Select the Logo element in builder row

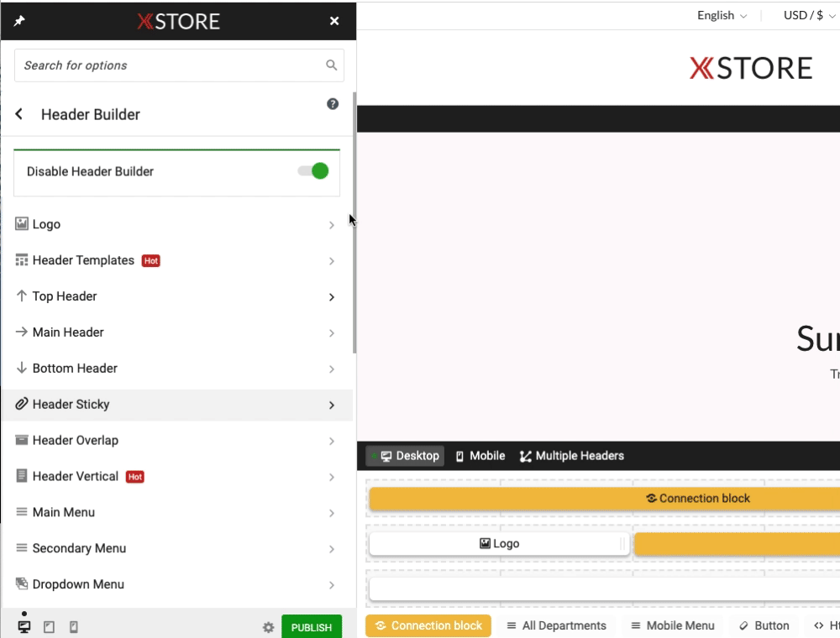point(499,544)
